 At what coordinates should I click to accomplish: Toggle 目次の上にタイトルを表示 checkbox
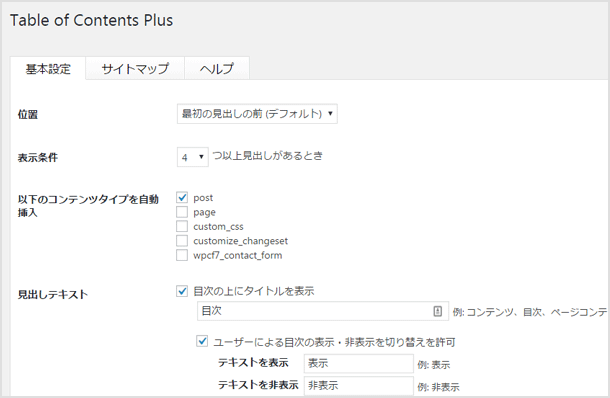click(x=182, y=291)
